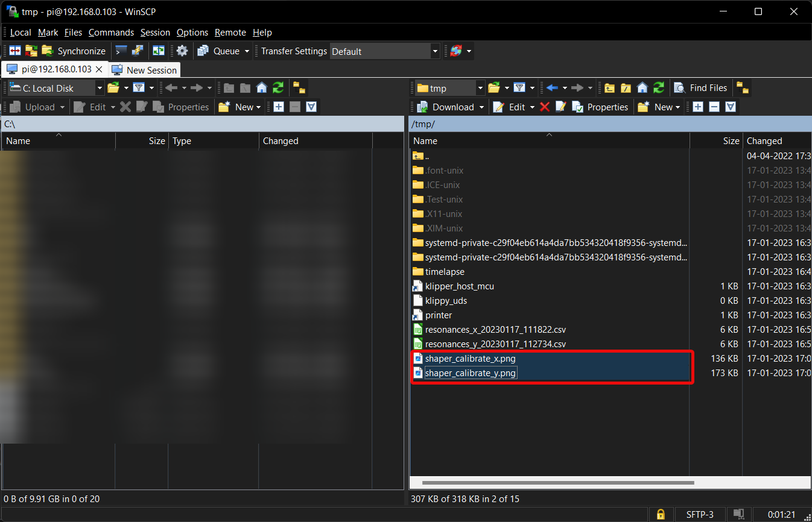
Task: Click the remote panel filter icon
Action: (519, 88)
